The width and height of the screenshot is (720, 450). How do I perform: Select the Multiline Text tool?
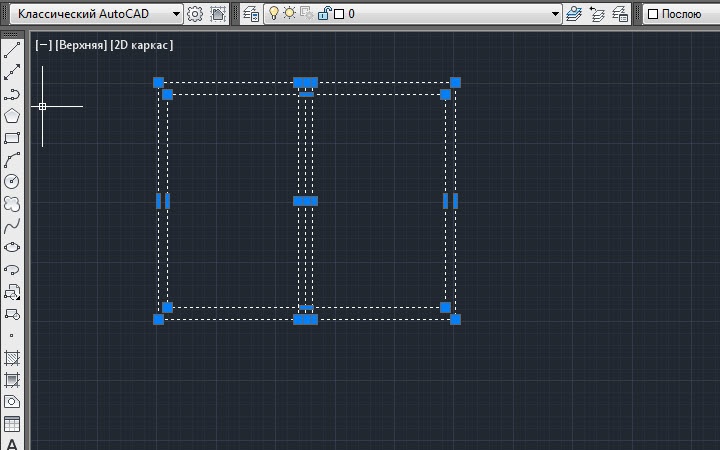(12, 444)
